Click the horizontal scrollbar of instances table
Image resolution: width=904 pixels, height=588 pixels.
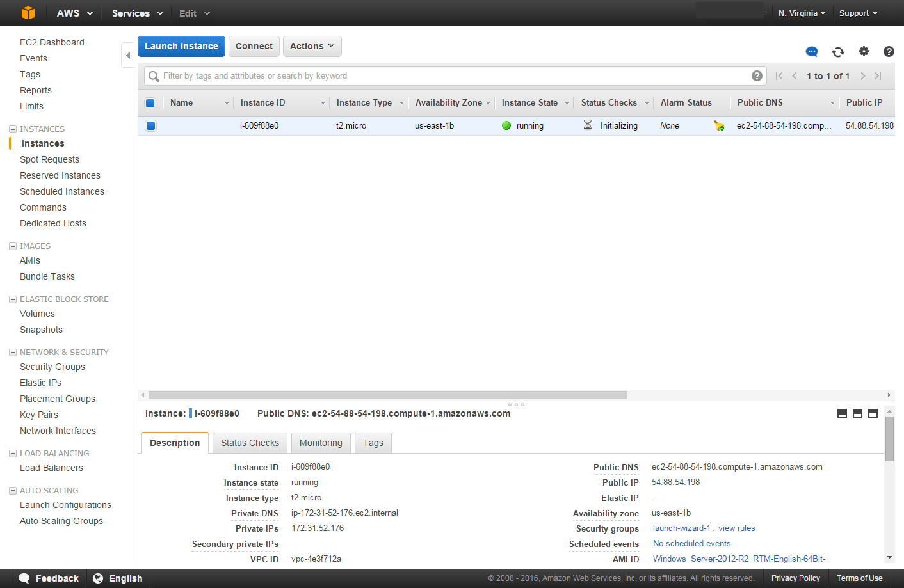(x=388, y=395)
